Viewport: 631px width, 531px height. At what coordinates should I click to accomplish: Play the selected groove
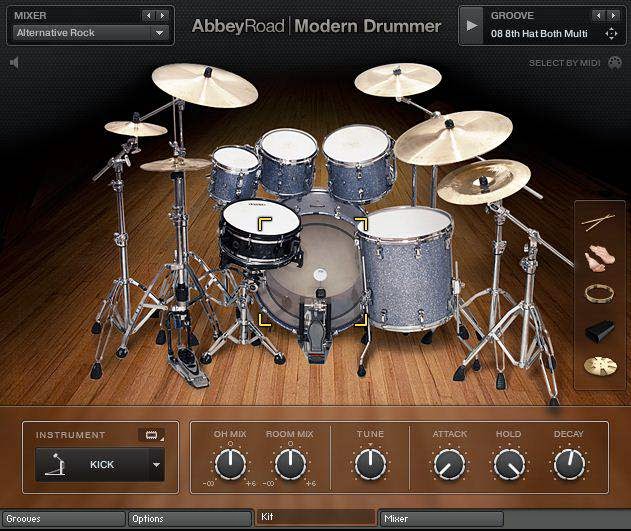[x=471, y=26]
